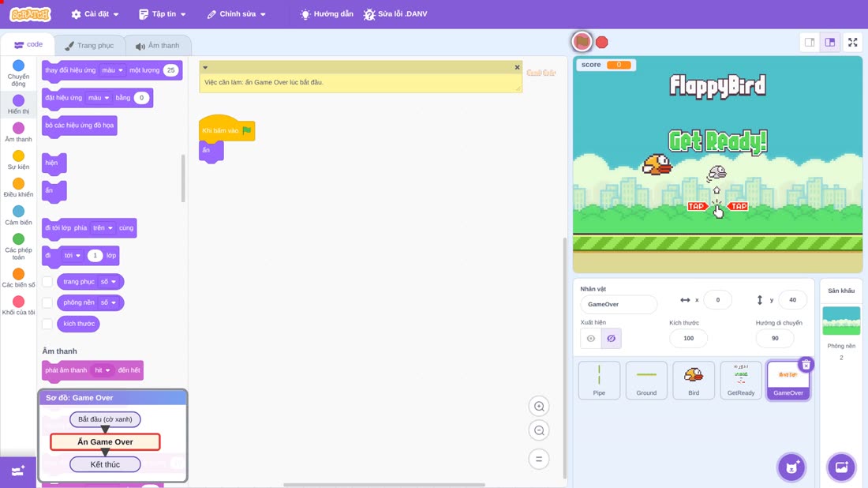Click the green flag to run the project

click(582, 42)
